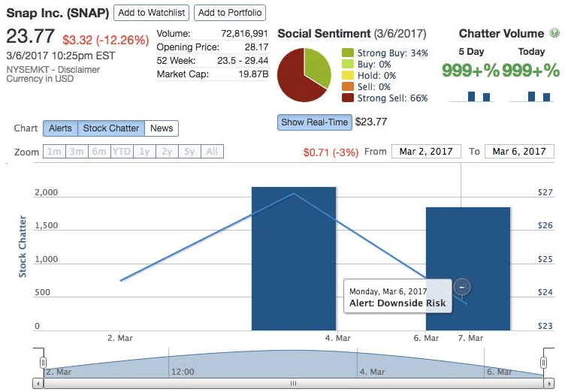This screenshot has height=392, width=565.
Task: Click the left range navigator handle
Action: (43, 362)
